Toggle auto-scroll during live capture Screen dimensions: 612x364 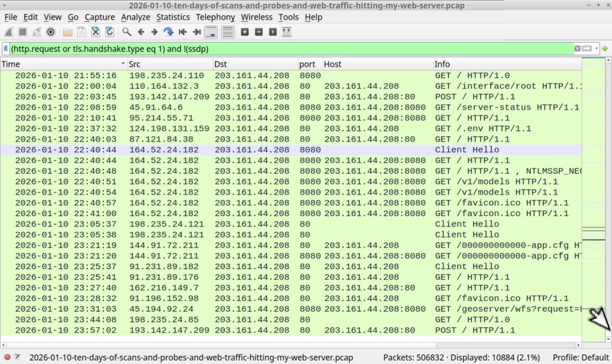pos(211,32)
